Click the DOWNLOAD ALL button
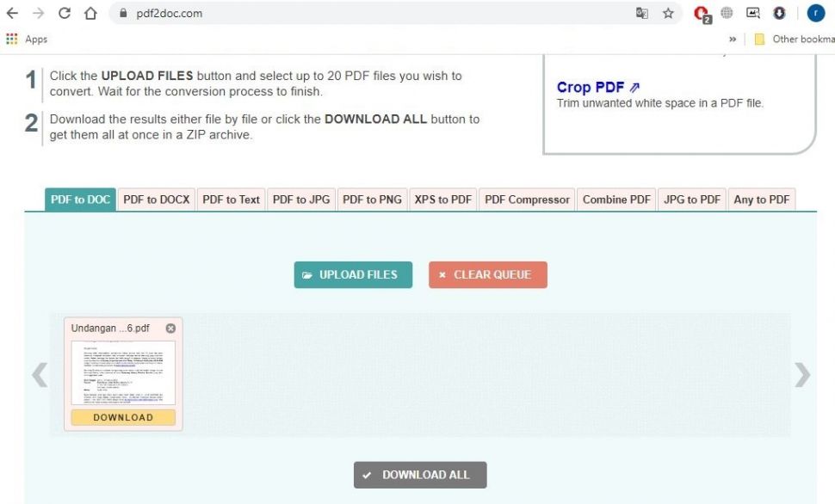The height and width of the screenshot is (504, 835). 420,475
